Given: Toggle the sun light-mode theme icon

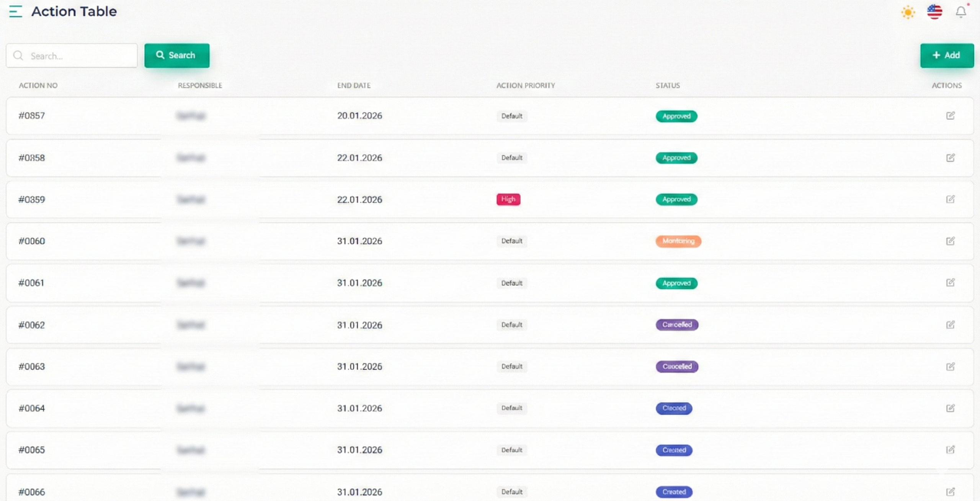Looking at the screenshot, I should pos(908,12).
